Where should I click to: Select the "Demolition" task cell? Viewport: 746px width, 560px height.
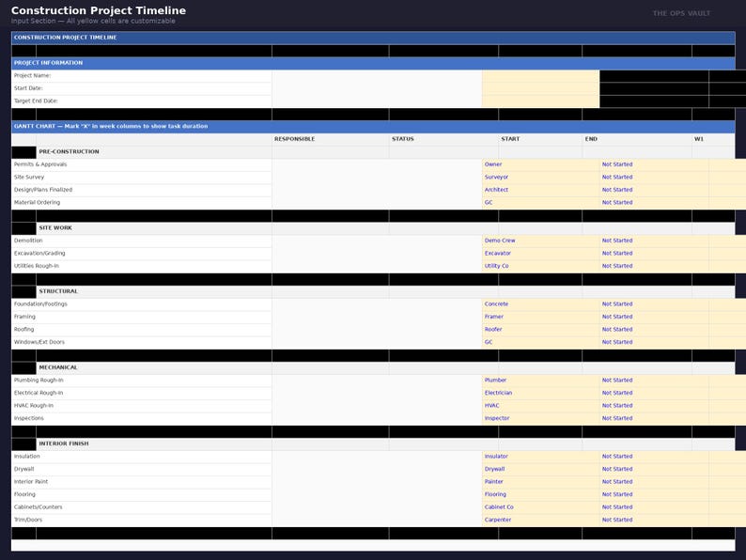click(141, 241)
